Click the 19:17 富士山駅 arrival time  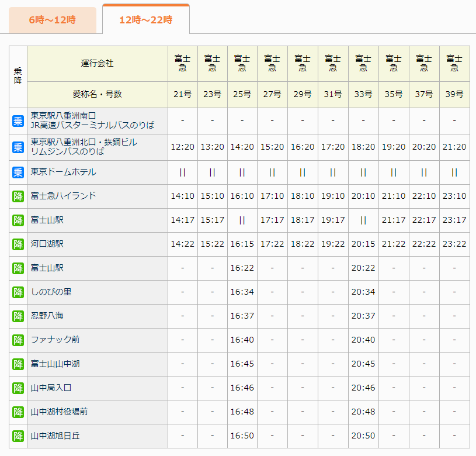click(333, 220)
